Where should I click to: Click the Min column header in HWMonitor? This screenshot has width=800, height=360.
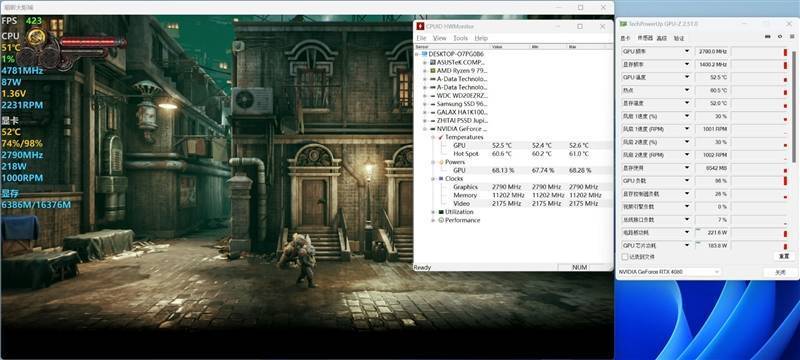pyautogui.click(x=548, y=46)
